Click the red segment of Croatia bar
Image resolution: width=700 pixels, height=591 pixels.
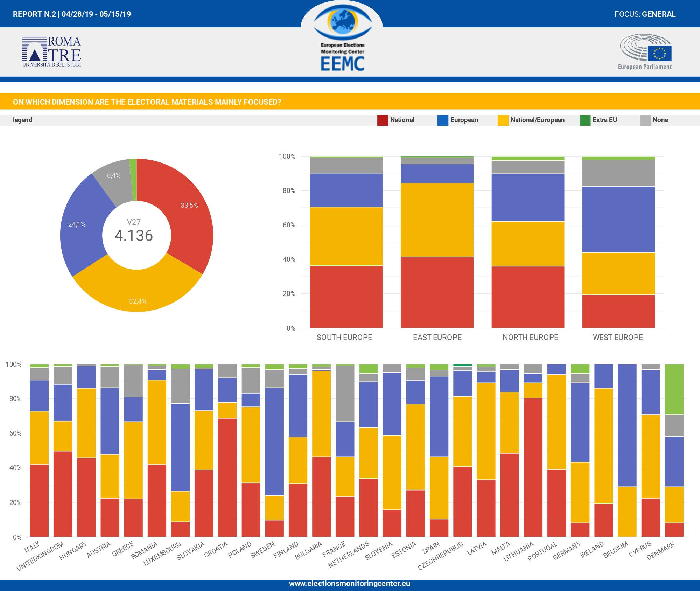pos(227,478)
